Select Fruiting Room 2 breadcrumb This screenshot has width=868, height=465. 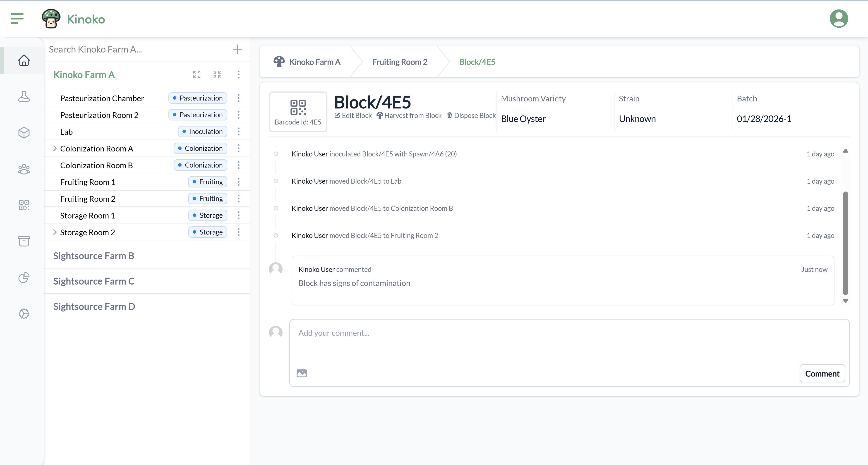[400, 62]
